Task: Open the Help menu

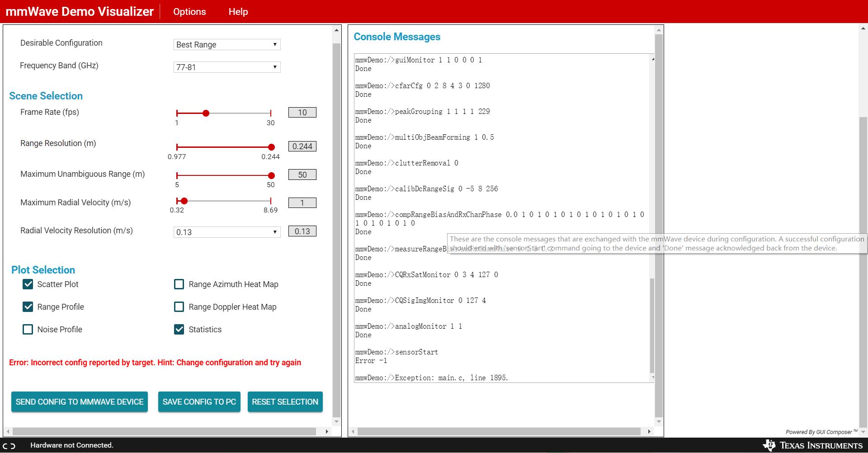Action: pyautogui.click(x=238, y=12)
